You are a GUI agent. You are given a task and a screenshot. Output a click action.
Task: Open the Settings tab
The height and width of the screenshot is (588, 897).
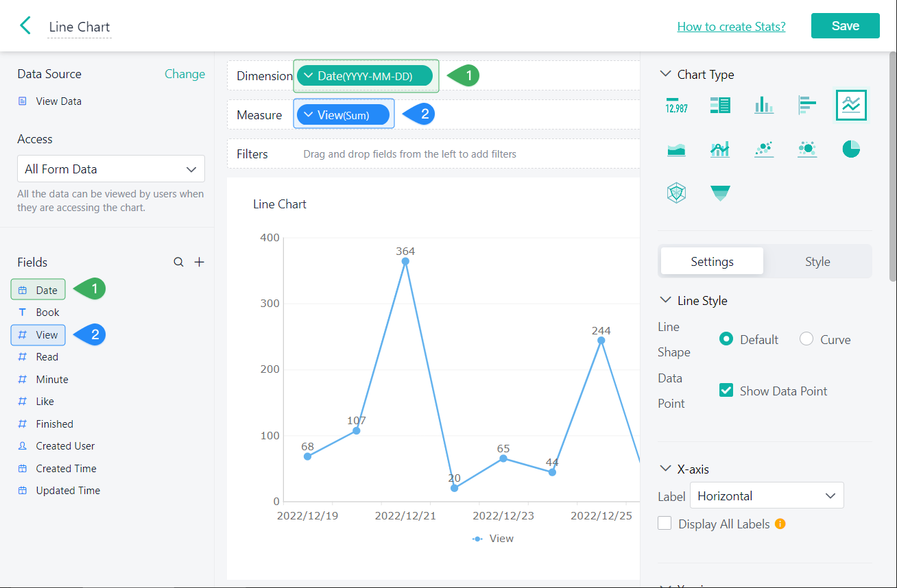(x=712, y=261)
